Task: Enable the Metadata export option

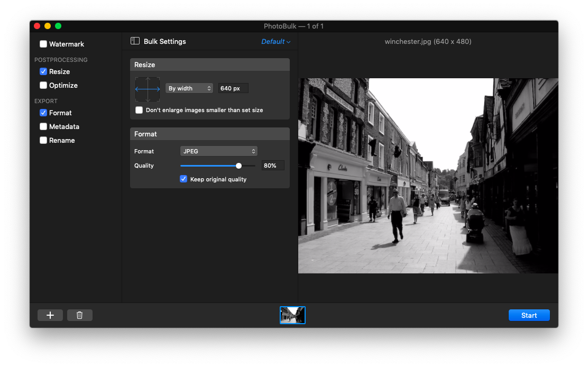Action: pos(43,126)
